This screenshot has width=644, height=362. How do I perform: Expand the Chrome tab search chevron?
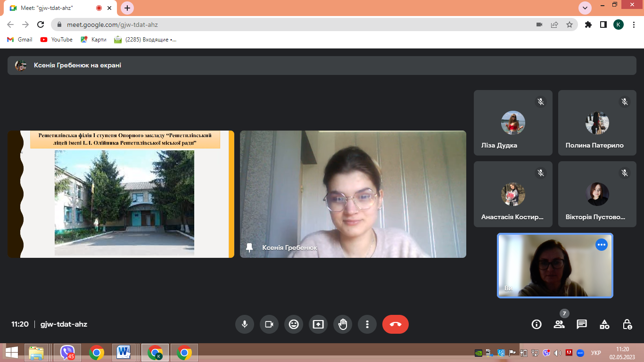[x=585, y=8]
